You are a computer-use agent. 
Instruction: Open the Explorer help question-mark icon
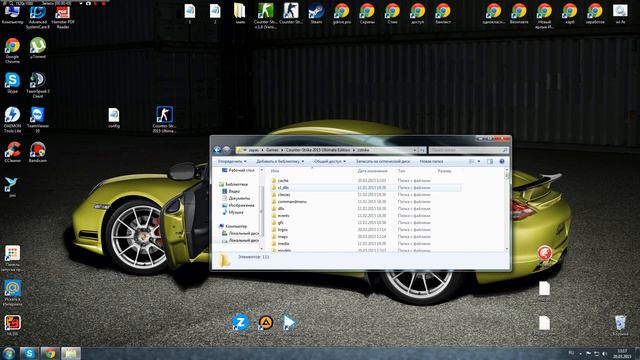coord(502,162)
